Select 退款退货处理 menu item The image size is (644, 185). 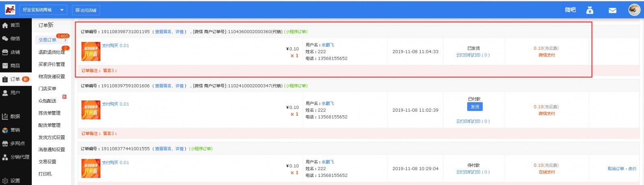coord(52,52)
